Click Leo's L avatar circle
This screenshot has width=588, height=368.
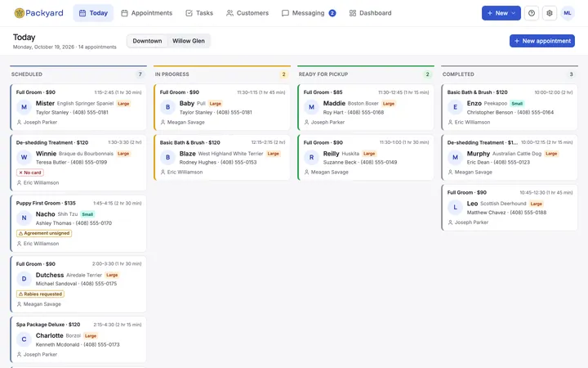click(x=455, y=207)
